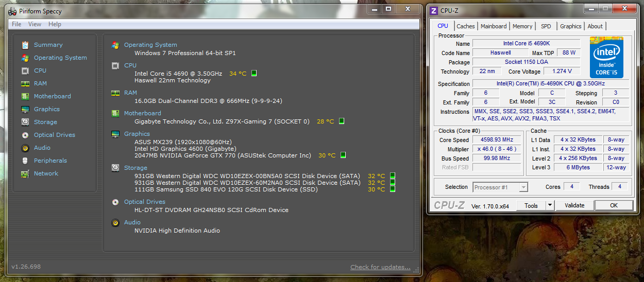Click the Storage drive icon in sidebar
This screenshot has width=644, height=282.
pyautogui.click(x=25, y=122)
